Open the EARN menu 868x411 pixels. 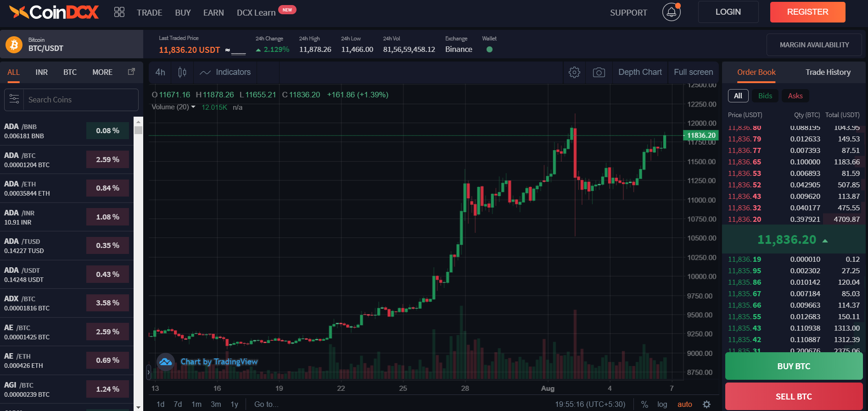click(x=213, y=12)
